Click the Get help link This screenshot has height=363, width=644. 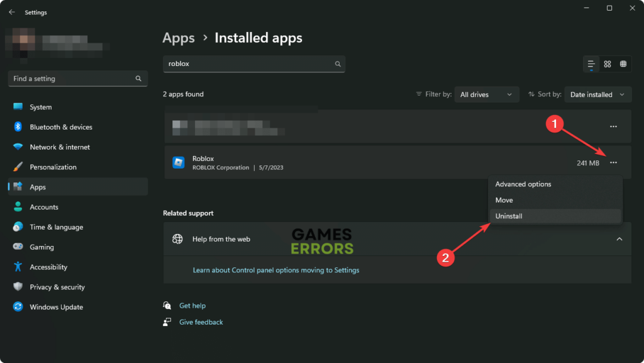192,306
